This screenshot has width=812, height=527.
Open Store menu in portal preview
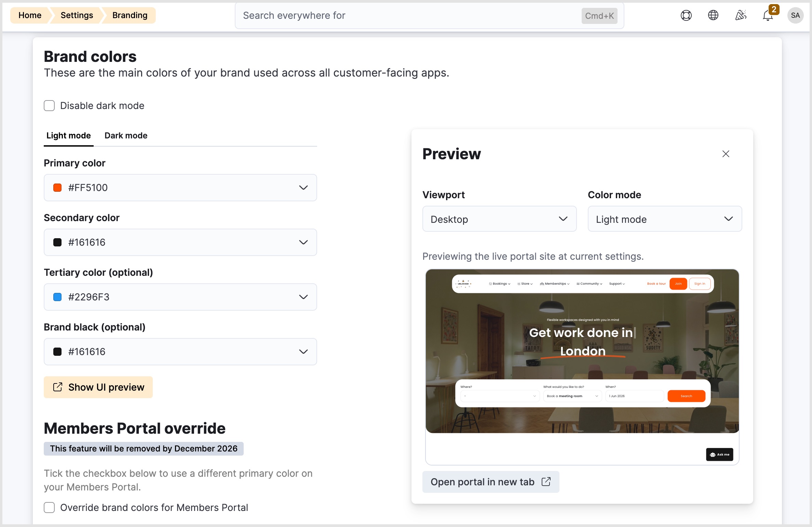(x=525, y=284)
